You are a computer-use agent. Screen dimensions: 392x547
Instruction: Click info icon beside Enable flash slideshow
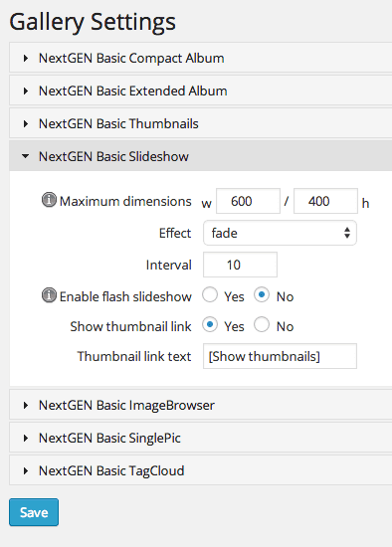[x=49, y=295]
